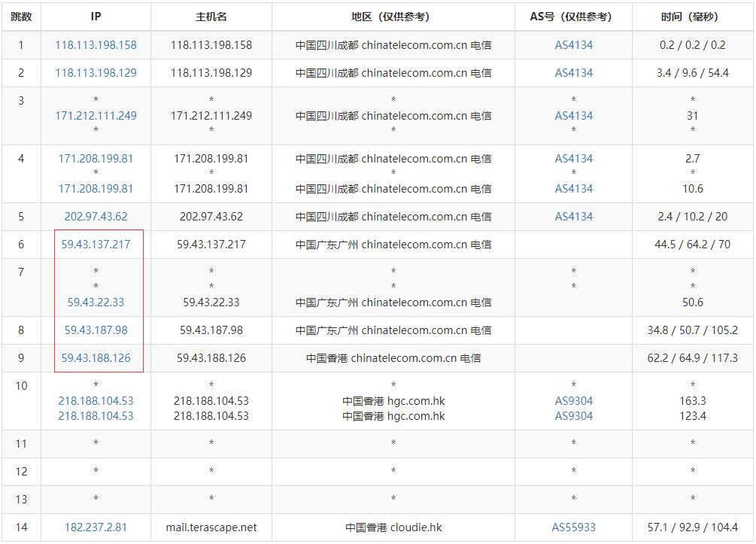Open the AS4134 link in hop 2 row
The image size is (756, 544).
[574, 73]
